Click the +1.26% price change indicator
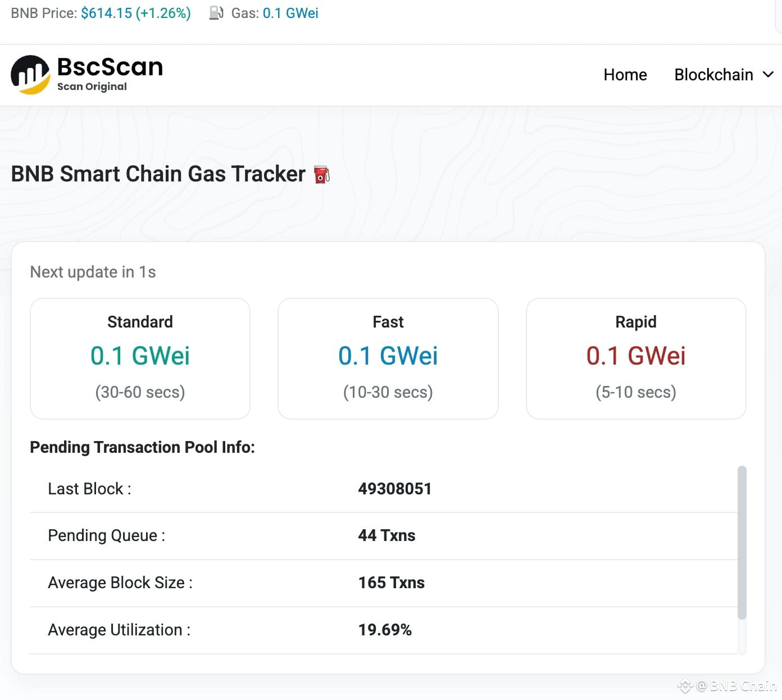The width and height of the screenshot is (782, 700). 165,12
